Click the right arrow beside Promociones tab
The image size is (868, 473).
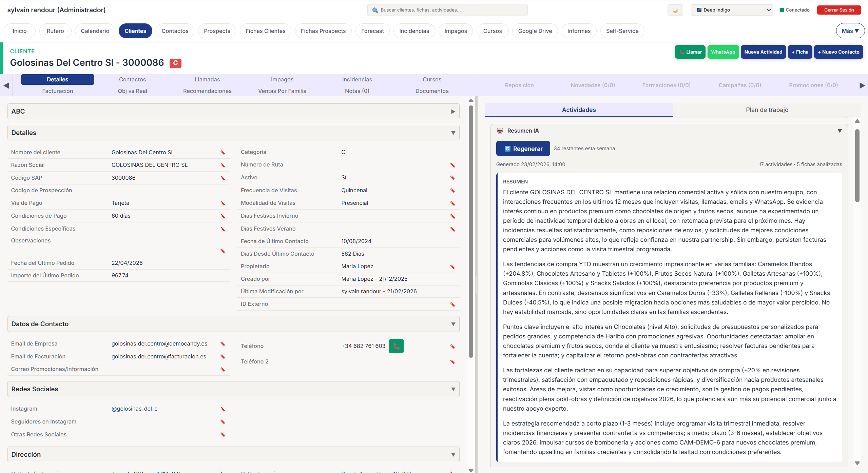click(x=862, y=85)
